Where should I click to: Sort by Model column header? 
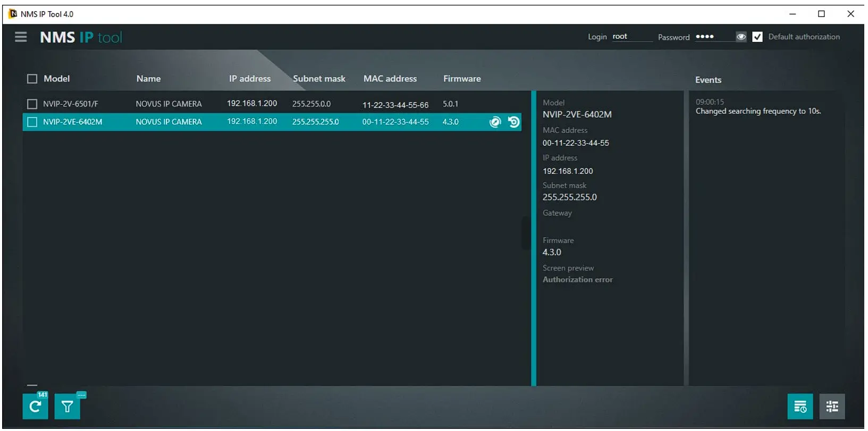pos(57,79)
